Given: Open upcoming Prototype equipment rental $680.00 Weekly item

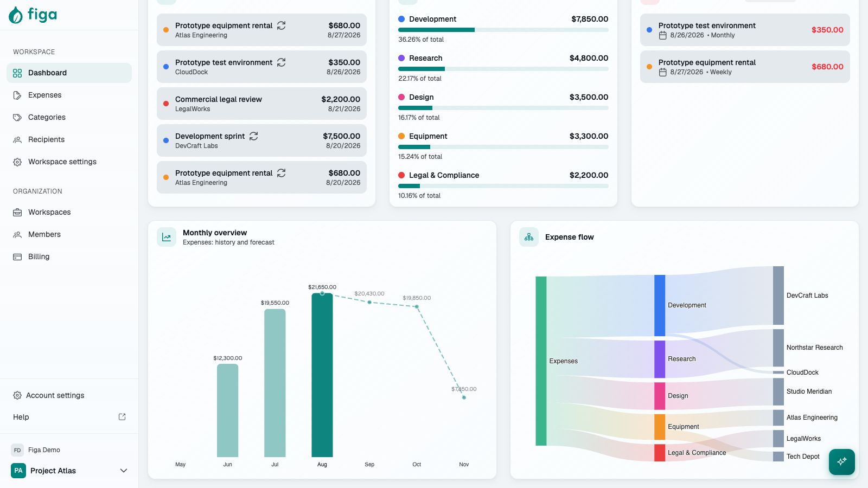Looking at the screenshot, I should pyautogui.click(x=745, y=67).
